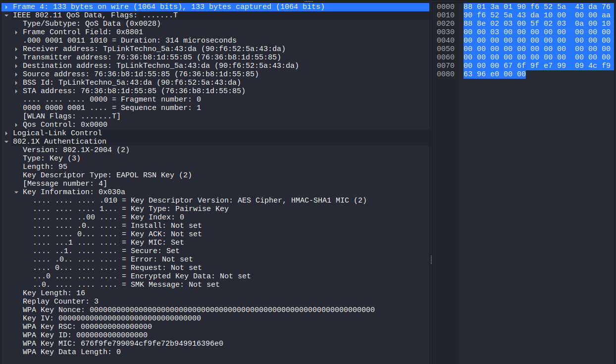Collapse the 802.1X Authentication section
This screenshot has width=616, height=364.
[6, 142]
